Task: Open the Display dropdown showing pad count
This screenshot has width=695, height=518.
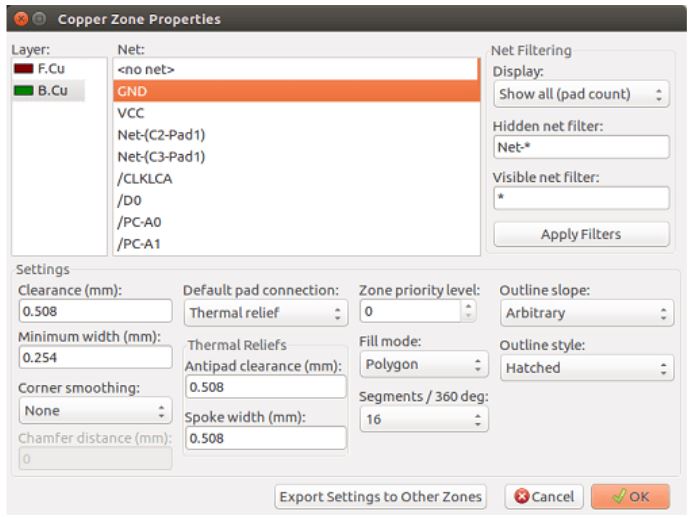Action: click(581, 94)
